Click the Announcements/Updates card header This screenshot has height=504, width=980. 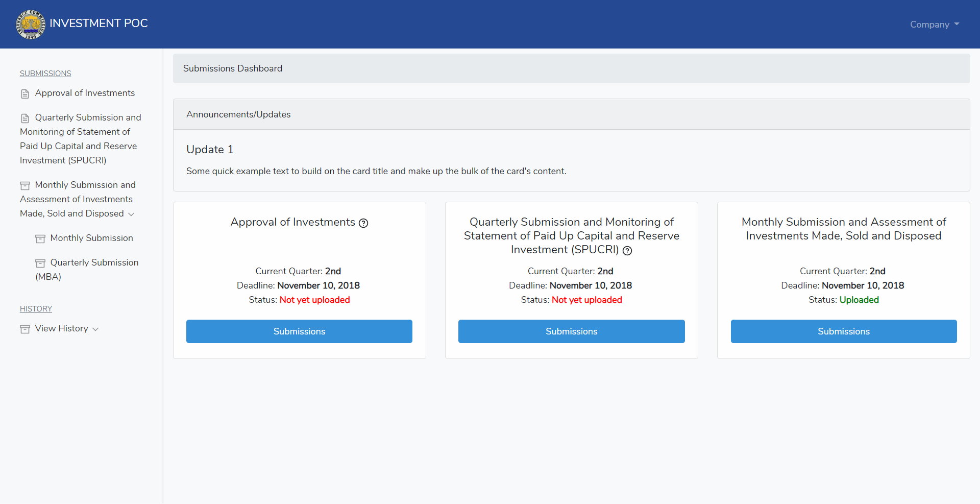point(572,114)
